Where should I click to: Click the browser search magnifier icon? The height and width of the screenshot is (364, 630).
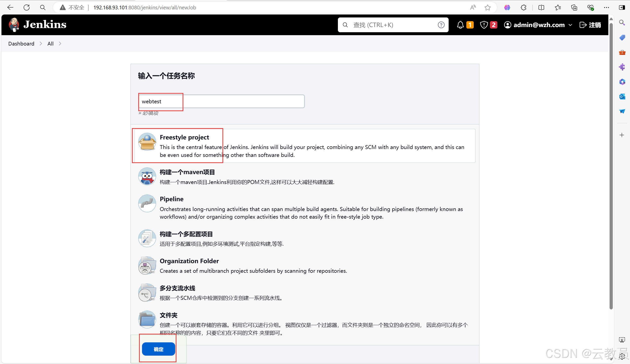coord(43,7)
